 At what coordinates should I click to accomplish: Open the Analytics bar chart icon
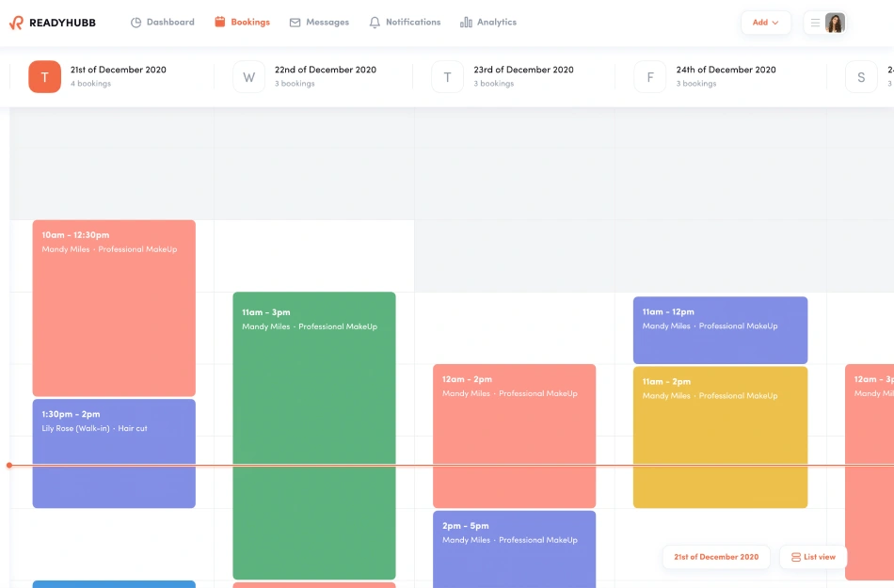(466, 23)
